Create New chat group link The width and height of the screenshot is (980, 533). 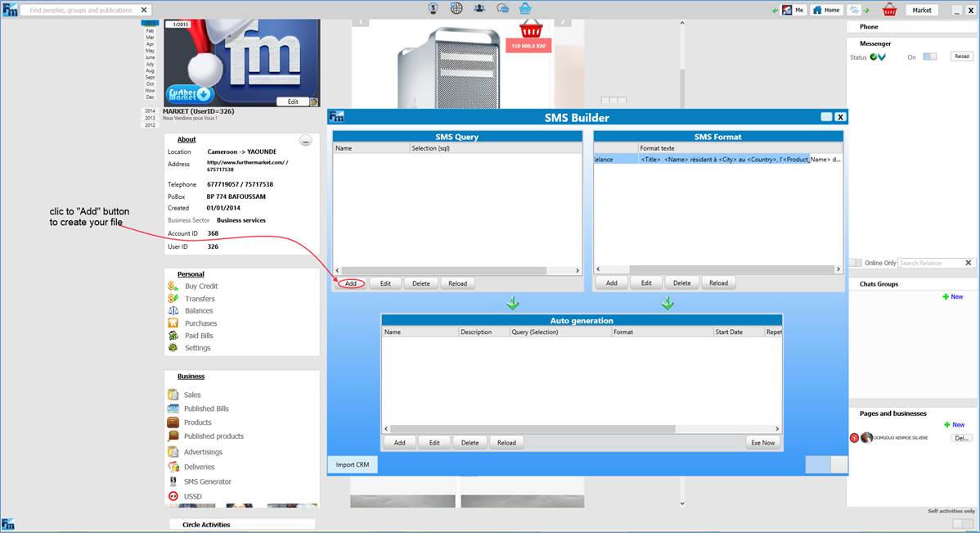tap(953, 296)
